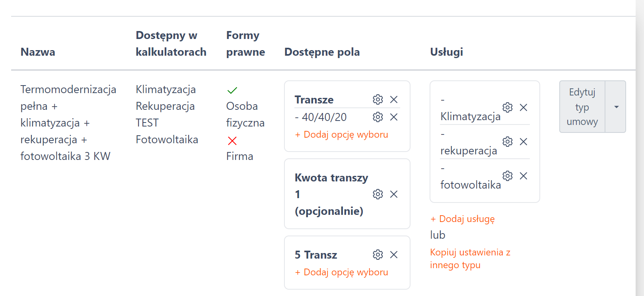Click Dodaj opcję wyboru under 5 Transz
Screen dimensions: 644x296
point(342,272)
